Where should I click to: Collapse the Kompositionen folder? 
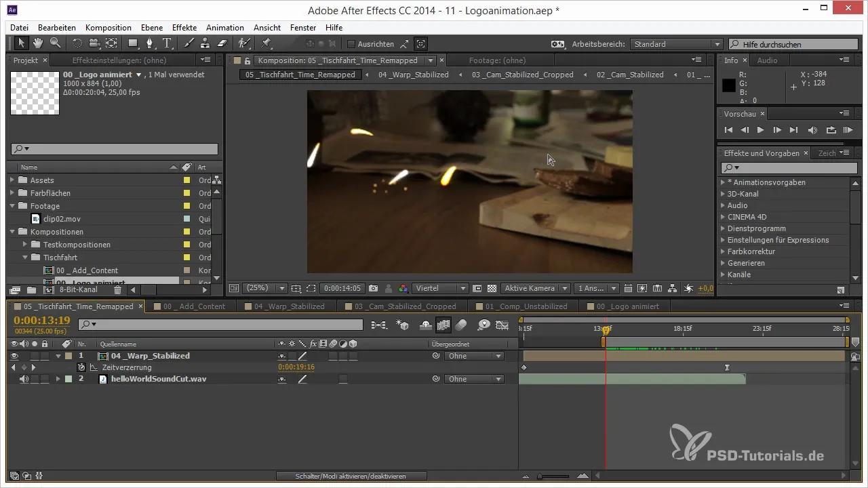pos(12,232)
